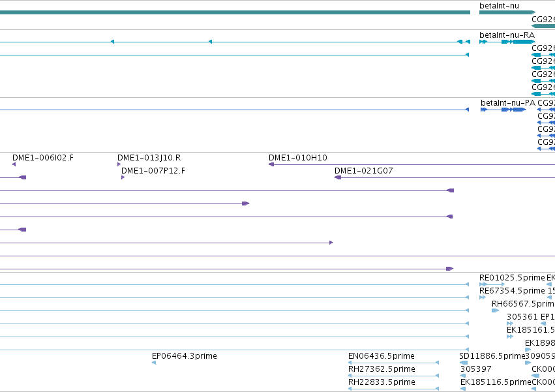This screenshot has height=392, width=555.
Task: Click the EP06464.3prime label
Action: point(185,356)
